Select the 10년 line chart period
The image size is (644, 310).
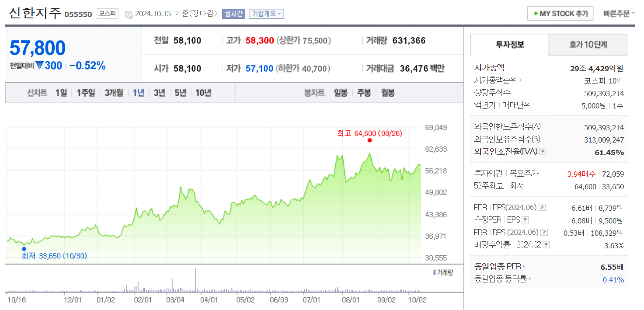point(203,93)
